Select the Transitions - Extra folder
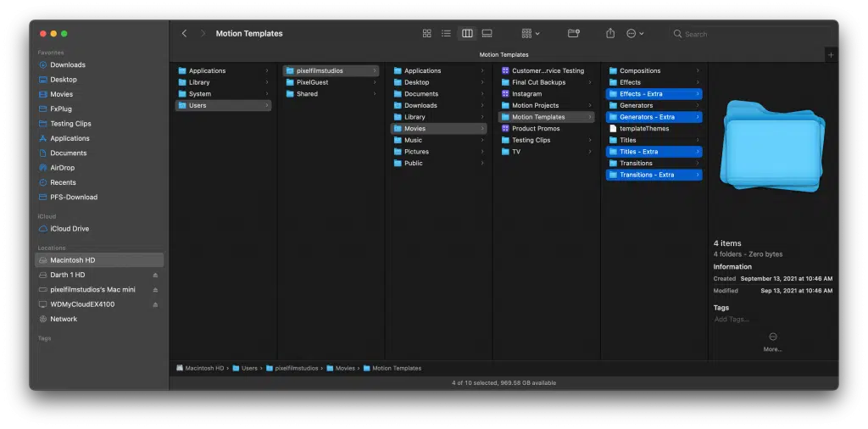The image size is (868, 429). tap(654, 175)
